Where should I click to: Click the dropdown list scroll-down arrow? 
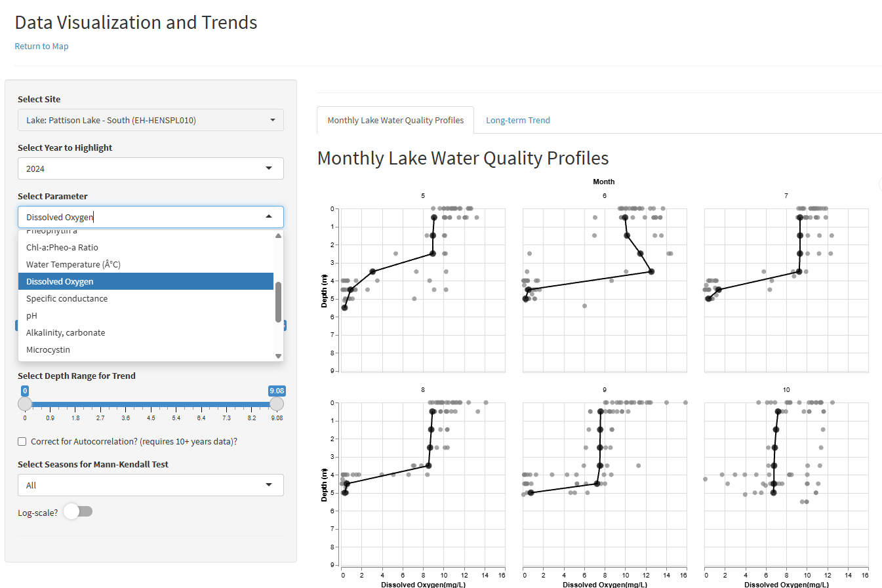[x=279, y=356]
